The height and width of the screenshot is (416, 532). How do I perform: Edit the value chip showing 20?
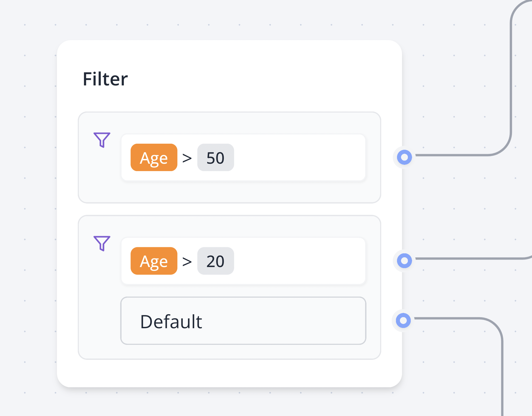[x=215, y=261]
